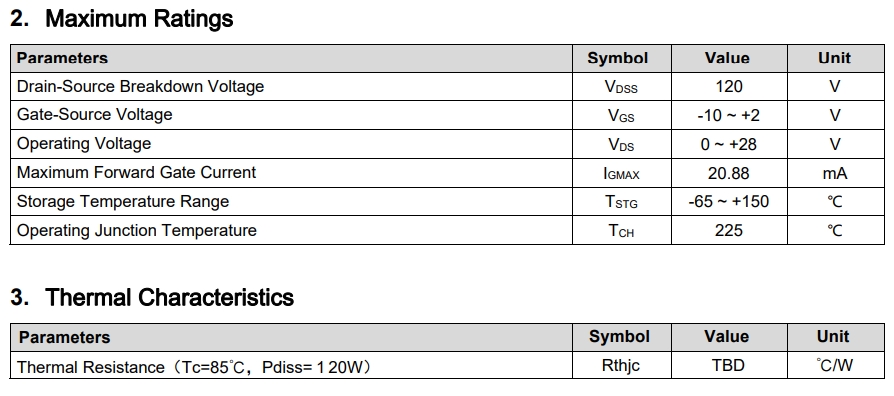The height and width of the screenshot is (396, 894).
Task: Click the Thermal Characteristics section heading
Action: click(x=152, y=297)
